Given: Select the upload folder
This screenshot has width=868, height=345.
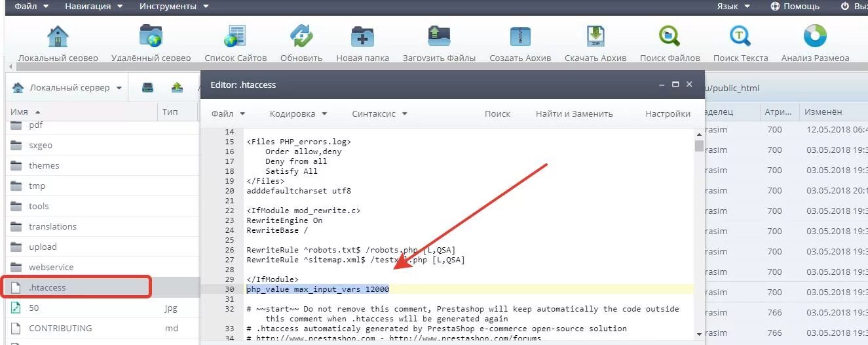Looking at the screenshot, I should [x=102, y=247].
